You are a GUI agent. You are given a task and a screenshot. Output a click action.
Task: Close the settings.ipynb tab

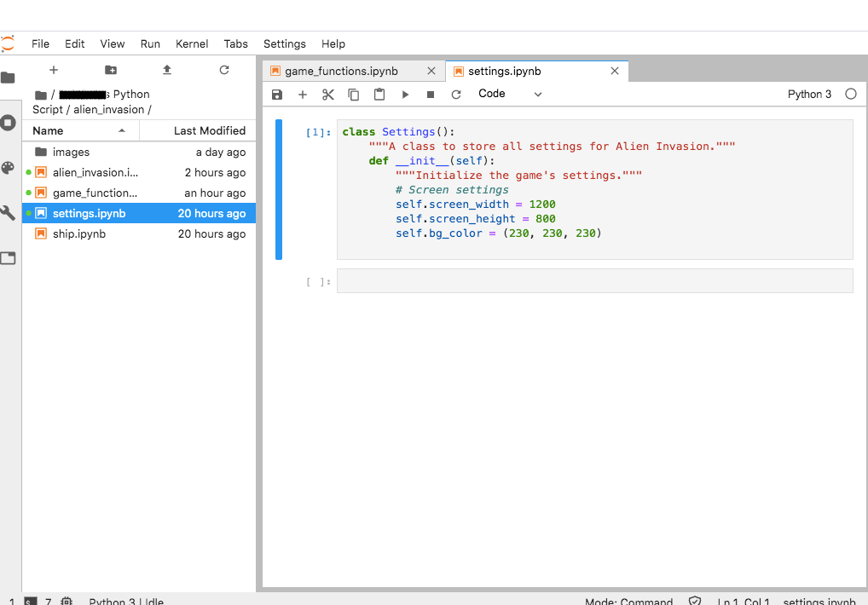615,71
